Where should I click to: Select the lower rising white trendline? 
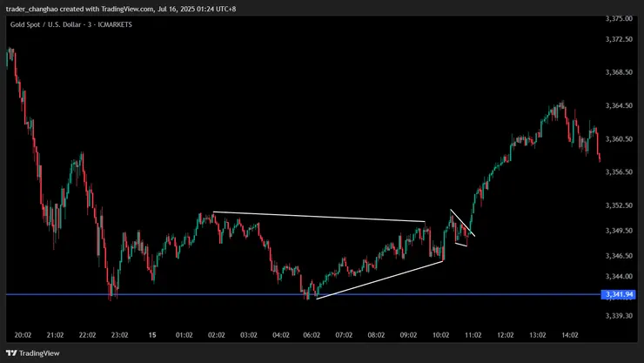[x=379, y=280]
